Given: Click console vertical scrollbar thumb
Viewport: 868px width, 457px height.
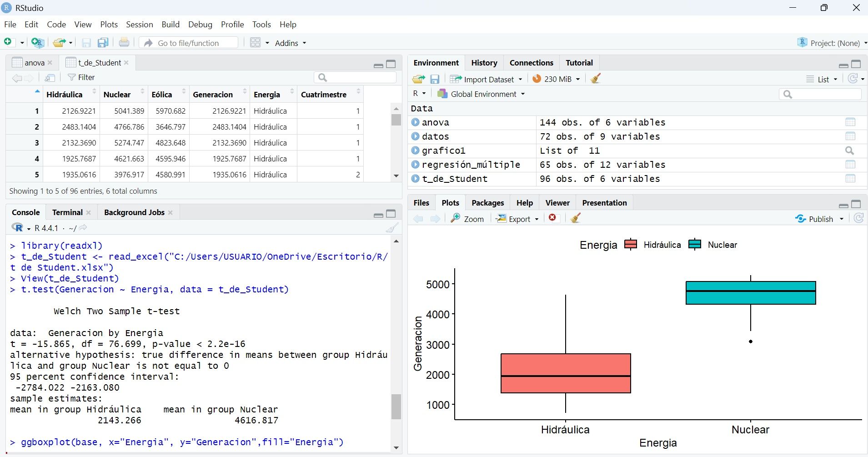Looking at the screenshot, I should (396, 407).
